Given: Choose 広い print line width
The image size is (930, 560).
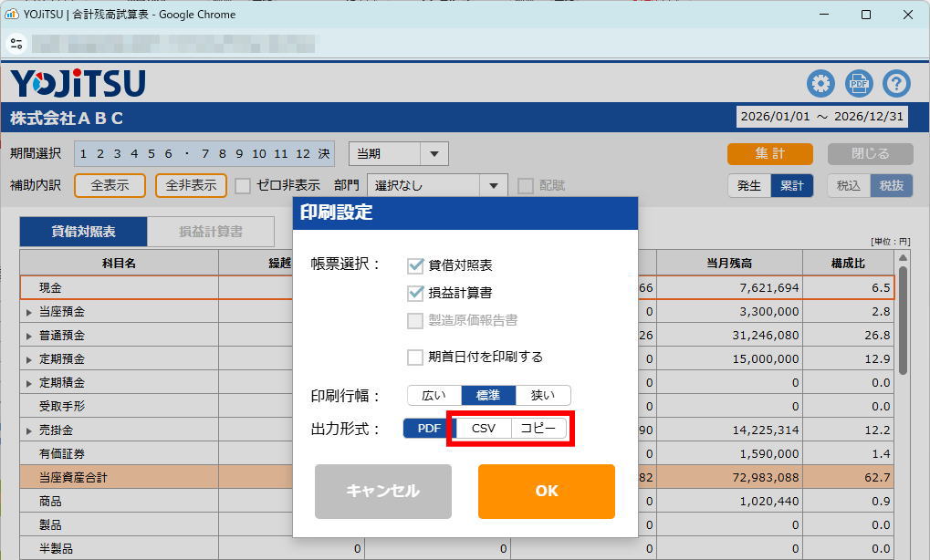Looking at the screenshot, I should [x=434, y=396].
